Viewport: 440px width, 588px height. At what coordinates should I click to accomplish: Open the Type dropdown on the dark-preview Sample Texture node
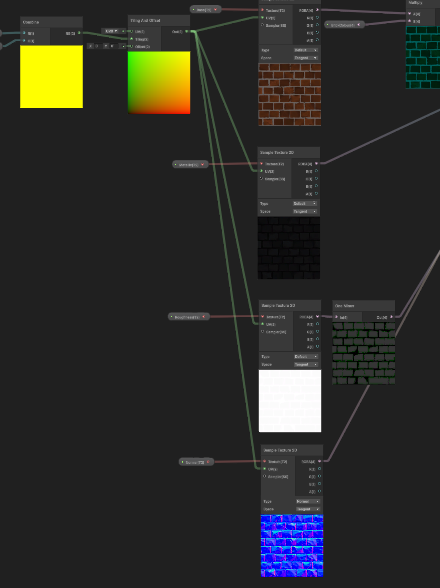pyautogui.click(x=305, y=204)
